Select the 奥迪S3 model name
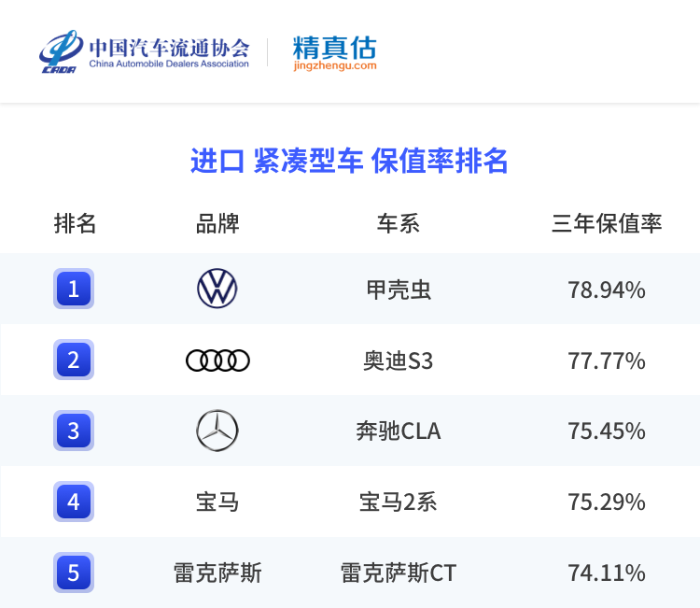The width and height of the screenshot is (700, 608). click(x=399, y=361)
